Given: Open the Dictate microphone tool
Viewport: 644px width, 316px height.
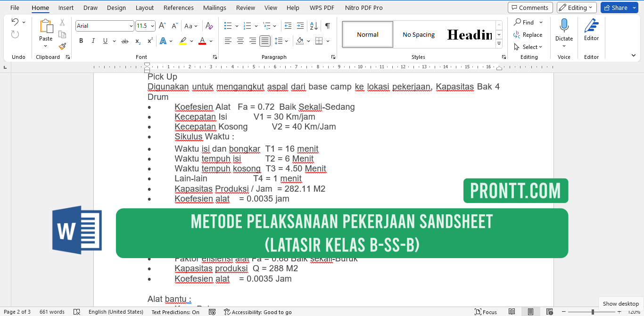Looking at the screenshot, I should pyautogui.click(x=564, y=31).
